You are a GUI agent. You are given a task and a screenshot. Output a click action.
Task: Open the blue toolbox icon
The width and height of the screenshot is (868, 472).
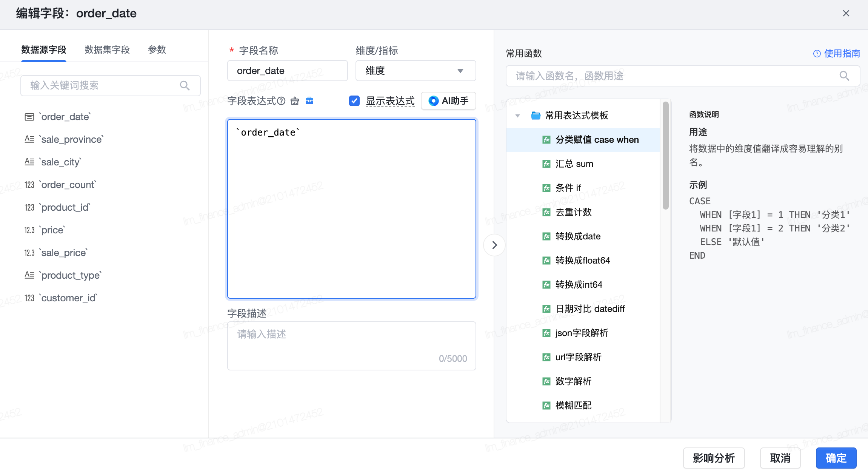tap(309, 100)
